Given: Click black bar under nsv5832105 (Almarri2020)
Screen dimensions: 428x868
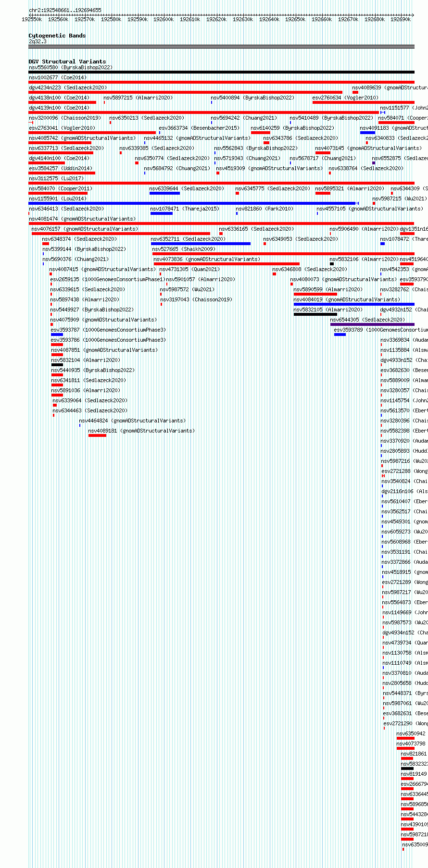Looking at the screenshot, I should 315,314.
